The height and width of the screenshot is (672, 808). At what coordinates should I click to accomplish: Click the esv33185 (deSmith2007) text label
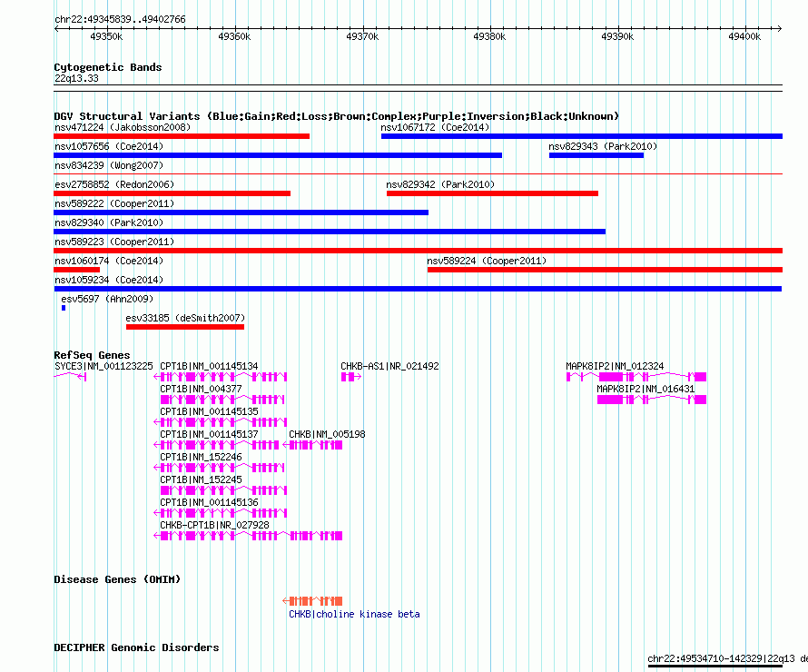click(x=185, y=318)
